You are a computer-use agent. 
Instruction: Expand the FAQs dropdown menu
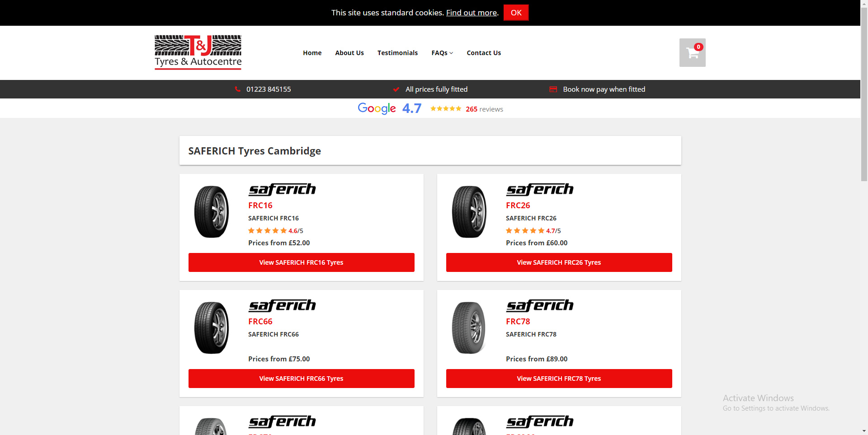tap(442, 53)
